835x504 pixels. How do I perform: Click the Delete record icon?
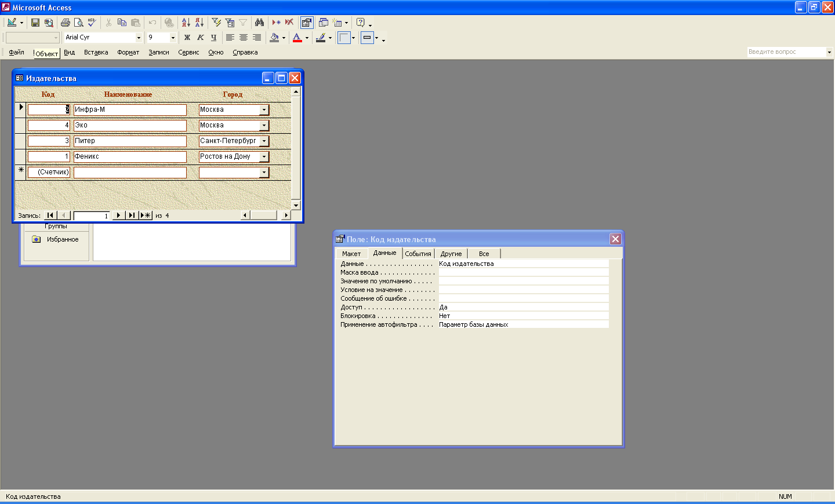pos(289,23)
